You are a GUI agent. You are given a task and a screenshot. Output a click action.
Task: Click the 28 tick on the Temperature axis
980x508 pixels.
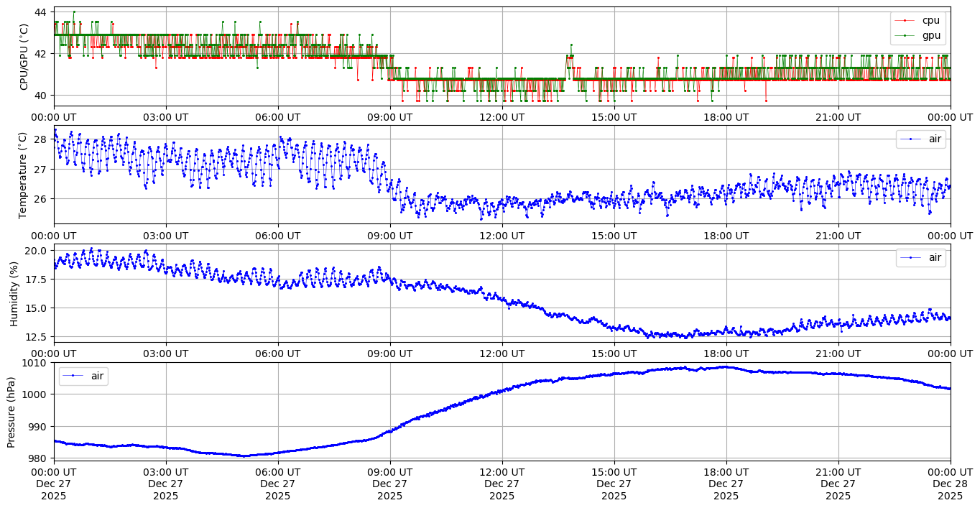point(41,139)
